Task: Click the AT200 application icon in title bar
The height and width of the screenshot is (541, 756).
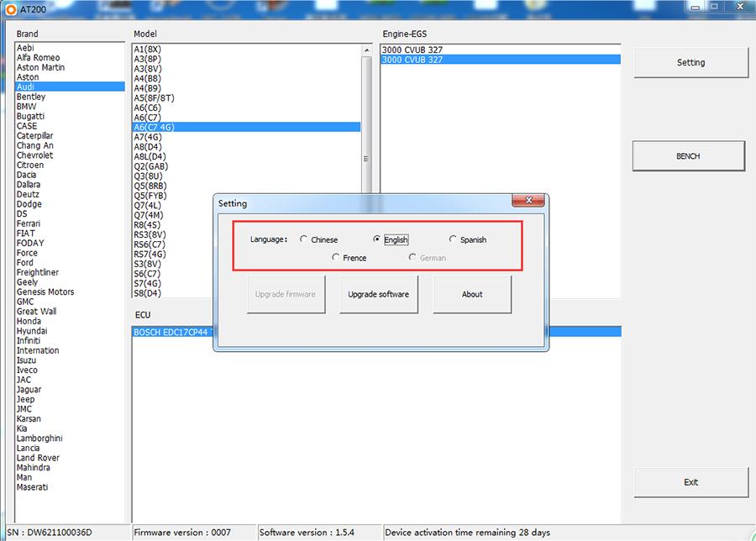Action: [10, 9]
